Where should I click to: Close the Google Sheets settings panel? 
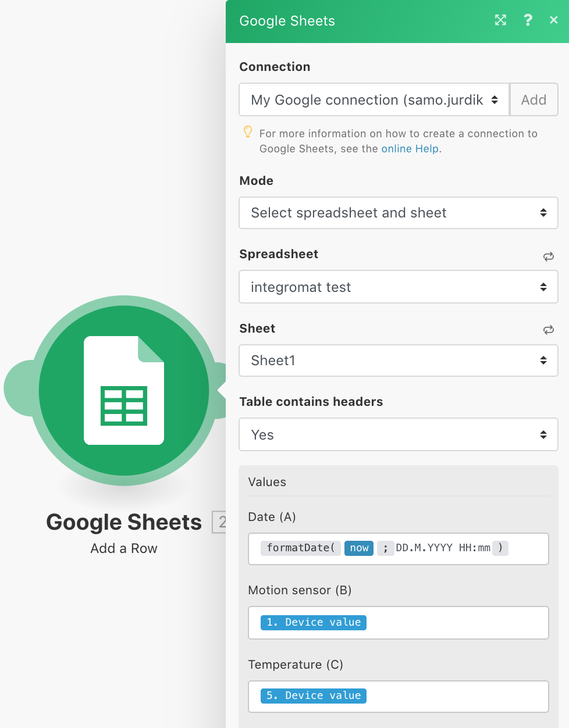tap(553, 20)
